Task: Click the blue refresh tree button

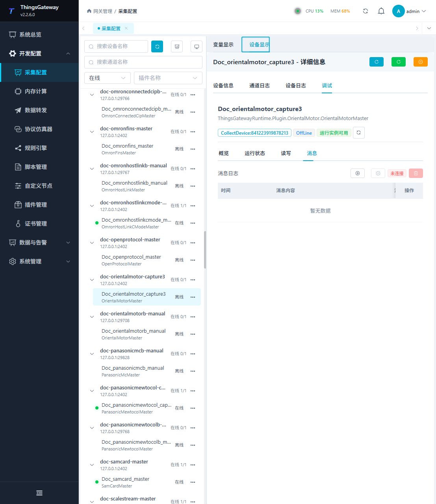Action: (x=157, y=46)
